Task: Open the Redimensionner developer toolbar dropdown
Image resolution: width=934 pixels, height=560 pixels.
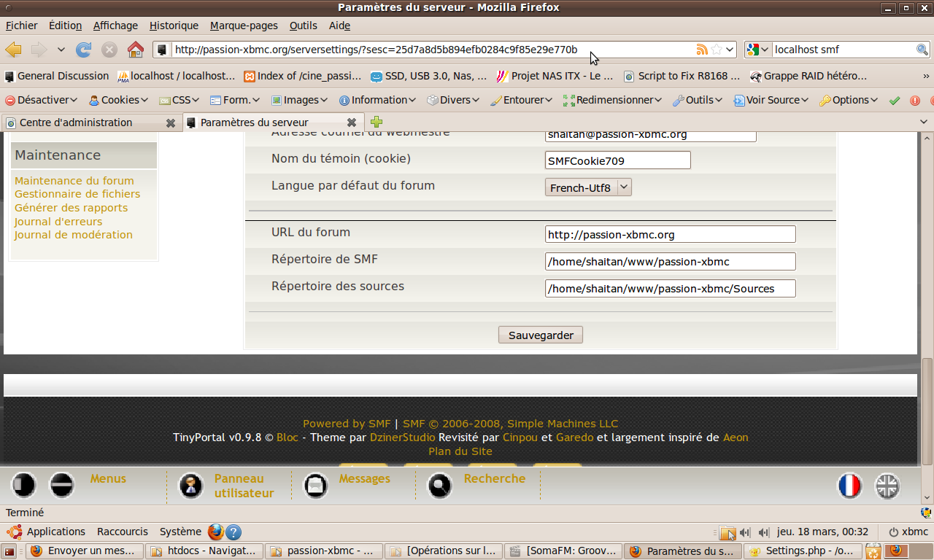Action: [x=613, y=100]
